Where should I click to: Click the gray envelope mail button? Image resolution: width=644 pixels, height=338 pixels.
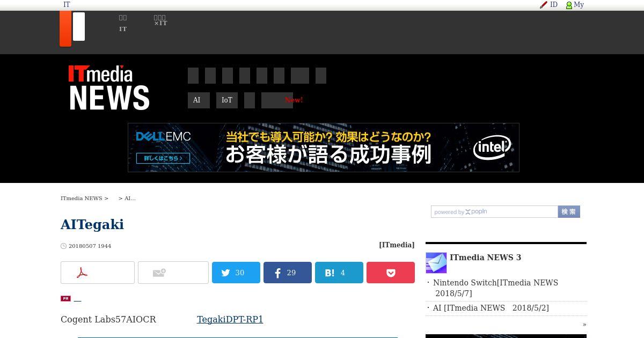point(173,273)
